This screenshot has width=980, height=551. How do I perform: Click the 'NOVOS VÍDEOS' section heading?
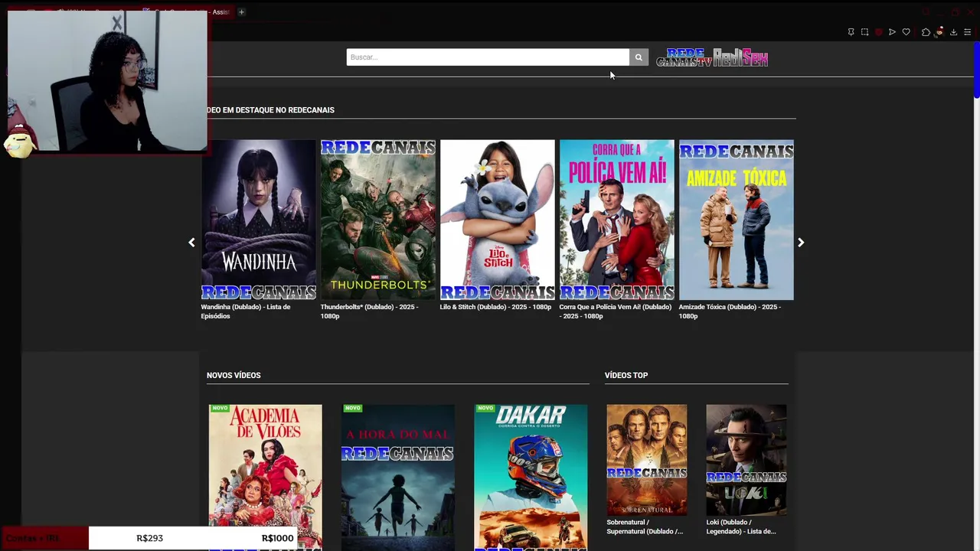click(234, 375)
